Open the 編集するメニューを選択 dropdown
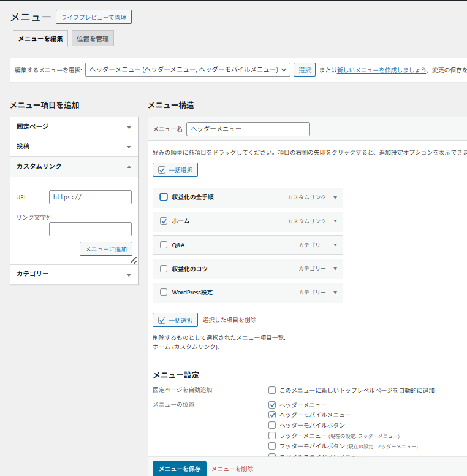The image size is (467, 476). (188, 70)
